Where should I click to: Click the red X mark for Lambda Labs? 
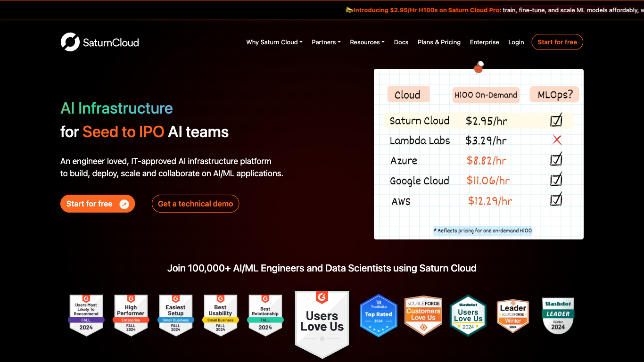[557, 140]
